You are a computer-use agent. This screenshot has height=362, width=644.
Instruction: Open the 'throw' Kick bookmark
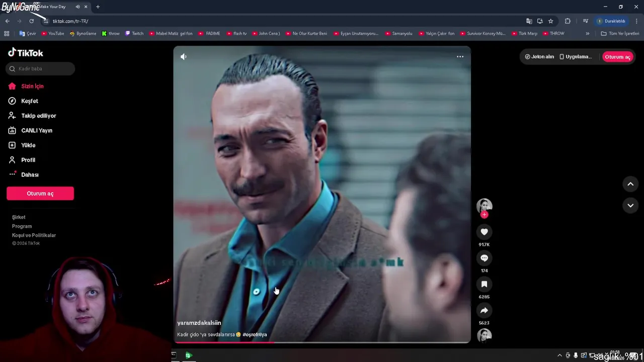(111, 34)
